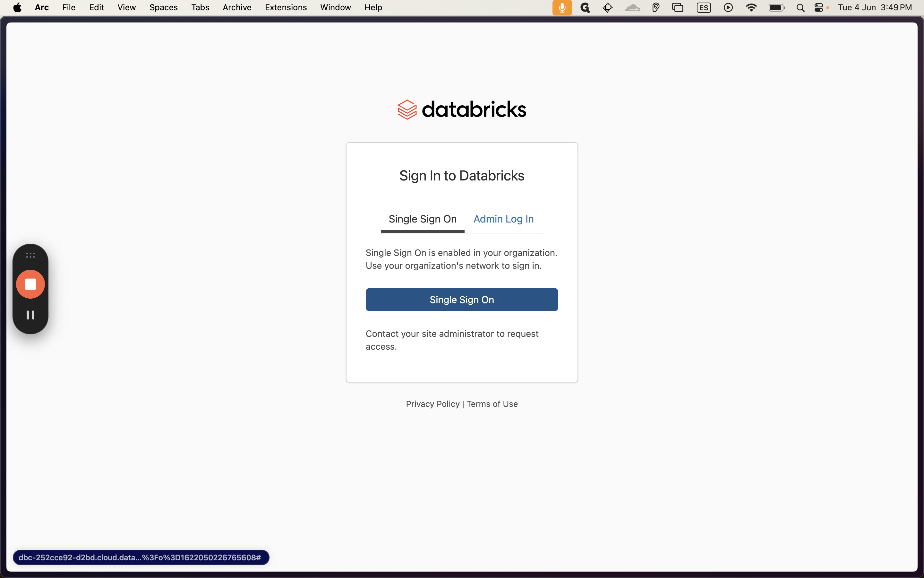Open the Spaces menu
Viewport: 924px width, 578px height.
point(163,7)
